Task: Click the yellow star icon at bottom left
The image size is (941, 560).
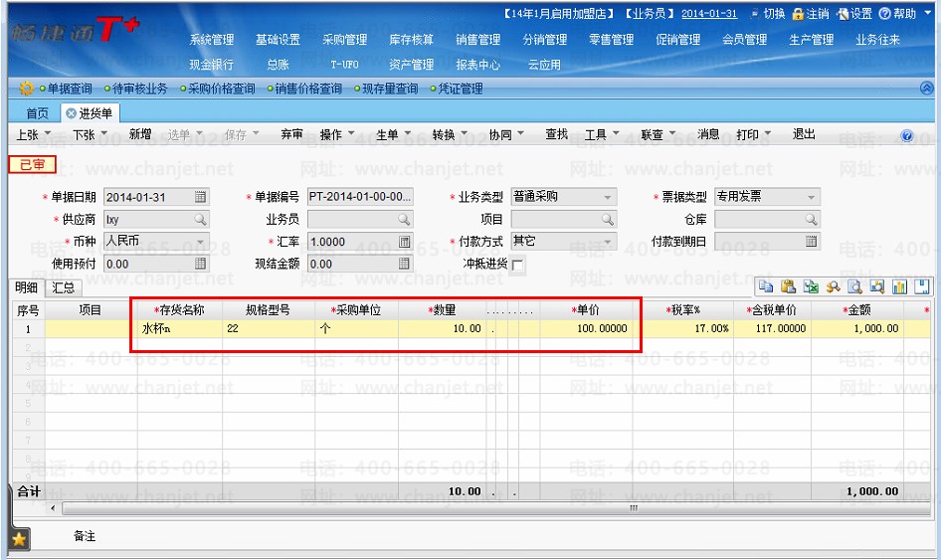Action: (x=19, y=539)
